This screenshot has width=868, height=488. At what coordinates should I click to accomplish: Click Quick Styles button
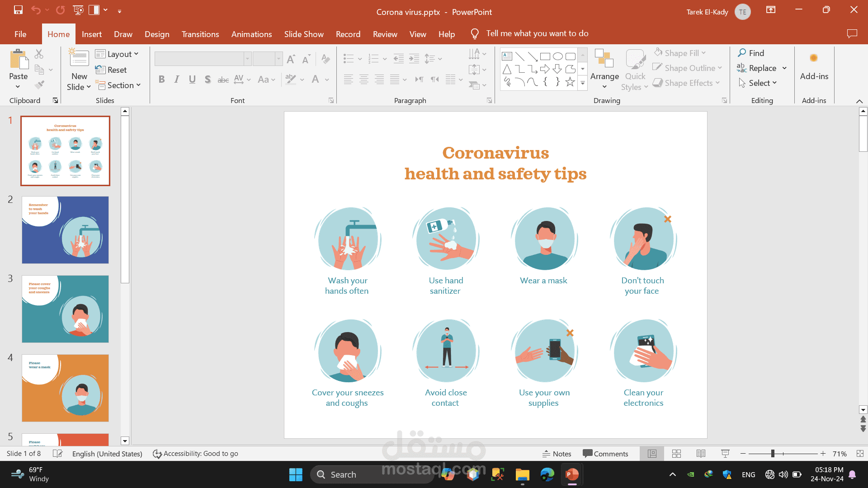[x=635, y=70]
